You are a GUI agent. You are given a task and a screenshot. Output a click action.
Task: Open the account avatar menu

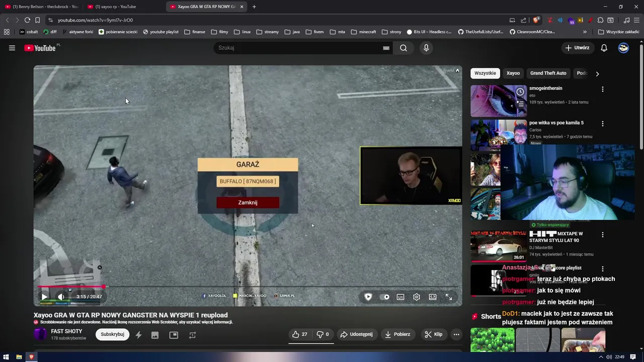tap(623, 48)
